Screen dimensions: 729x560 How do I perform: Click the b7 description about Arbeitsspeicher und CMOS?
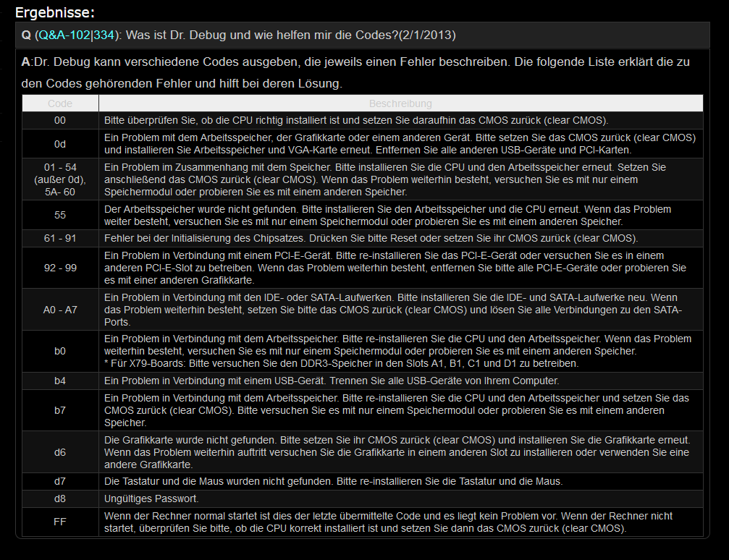click(x=397, y=410)
